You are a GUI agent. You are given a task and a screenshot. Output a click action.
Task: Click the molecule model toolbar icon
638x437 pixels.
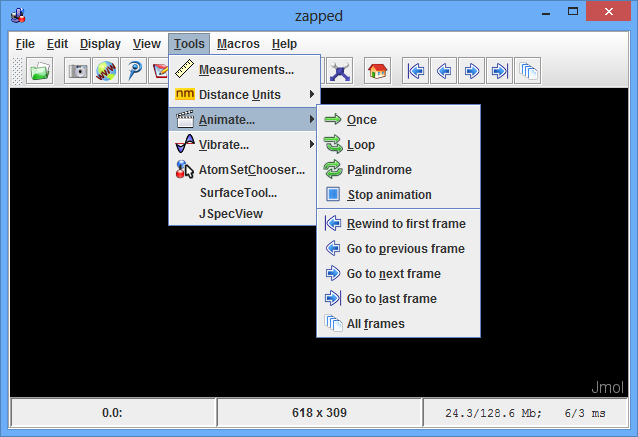[340, 71]
